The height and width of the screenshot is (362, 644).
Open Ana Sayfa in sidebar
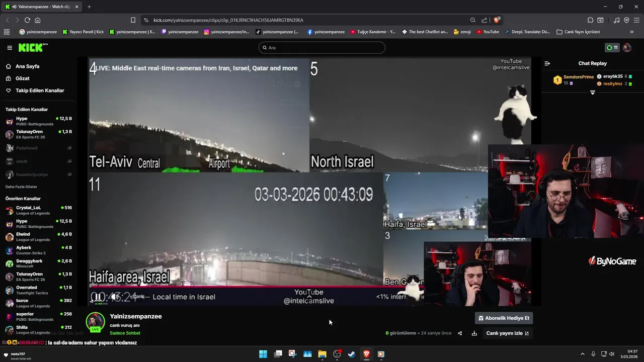click(27, 66)
